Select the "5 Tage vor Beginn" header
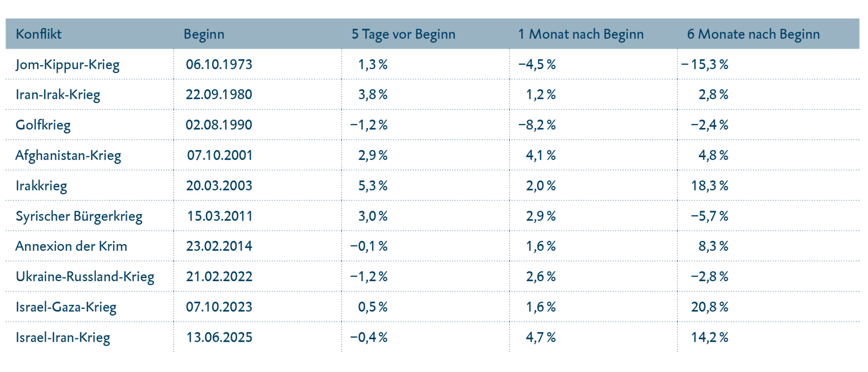Viewport: 868px width, 372px height. [403, 34]
